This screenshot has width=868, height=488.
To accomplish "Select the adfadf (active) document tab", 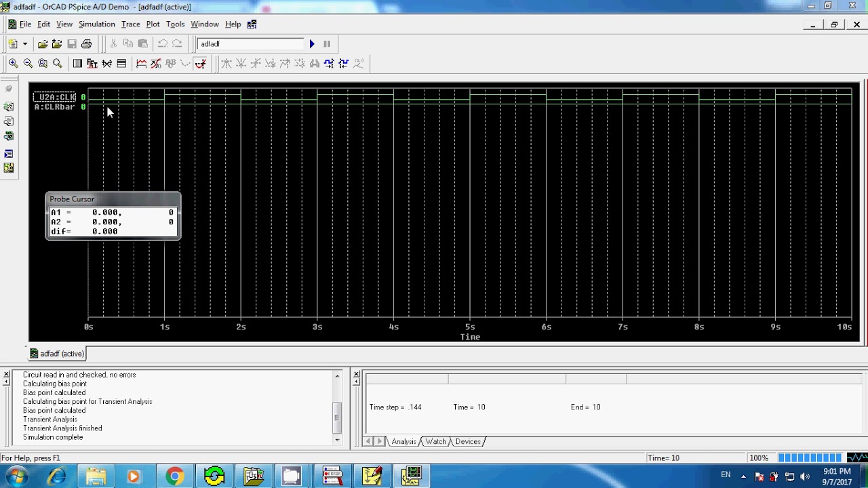I will click(57, 354).
